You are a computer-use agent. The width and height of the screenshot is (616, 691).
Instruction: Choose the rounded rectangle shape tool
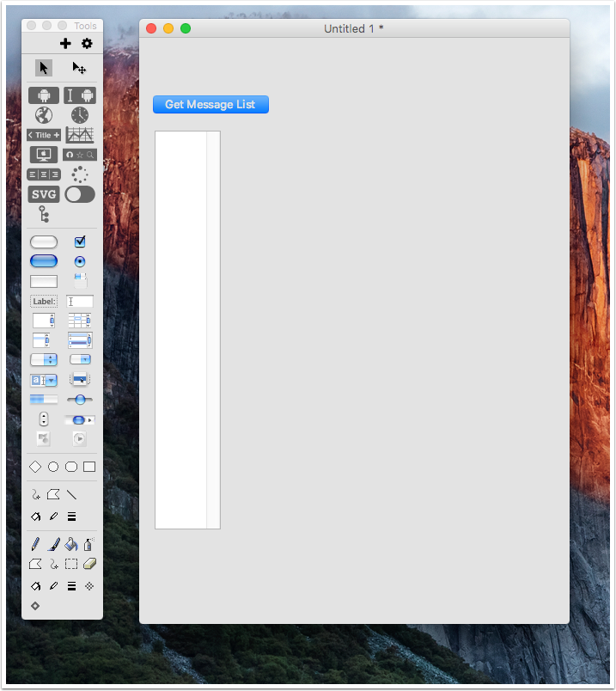pos(71,467)
